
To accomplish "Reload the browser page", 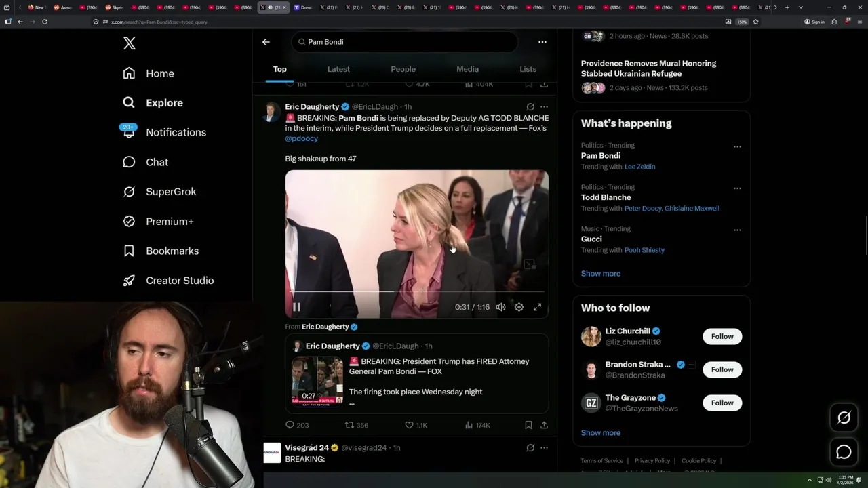I will pyautogui.click(x=45, y=22).
